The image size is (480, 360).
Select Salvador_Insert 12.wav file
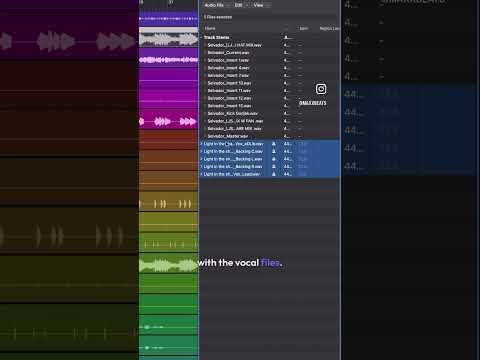[x=229, y=98]
